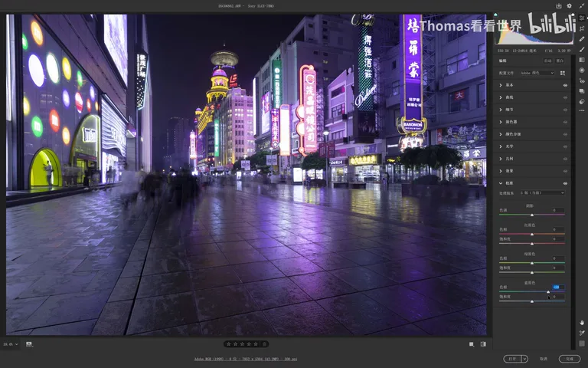Toggle visibility eye of 校准 panel
This screenshot has width=588, height=368.
565,183
